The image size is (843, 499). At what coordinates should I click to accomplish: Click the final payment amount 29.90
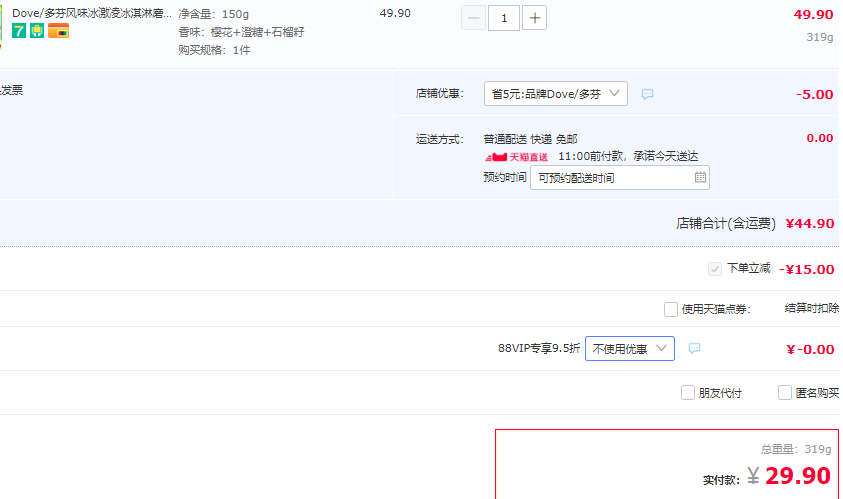tap(798, 476)
